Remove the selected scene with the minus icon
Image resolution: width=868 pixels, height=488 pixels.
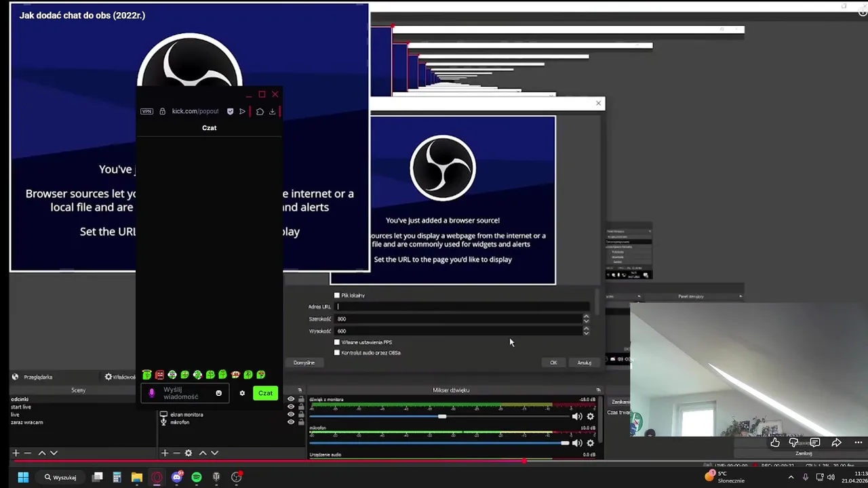pyautogui.click(x=28, y=453)
